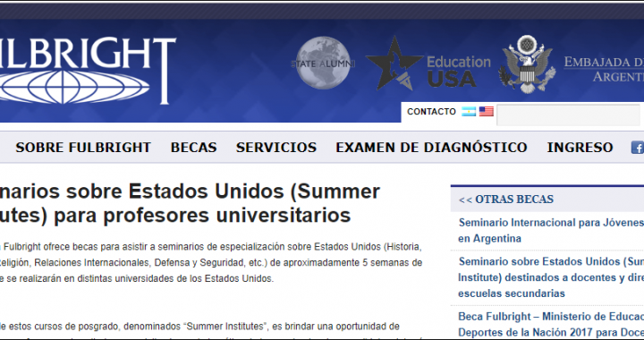644x340 pixels.
Task: Click the US Embassy eagle seal
Action: (528, 64)
